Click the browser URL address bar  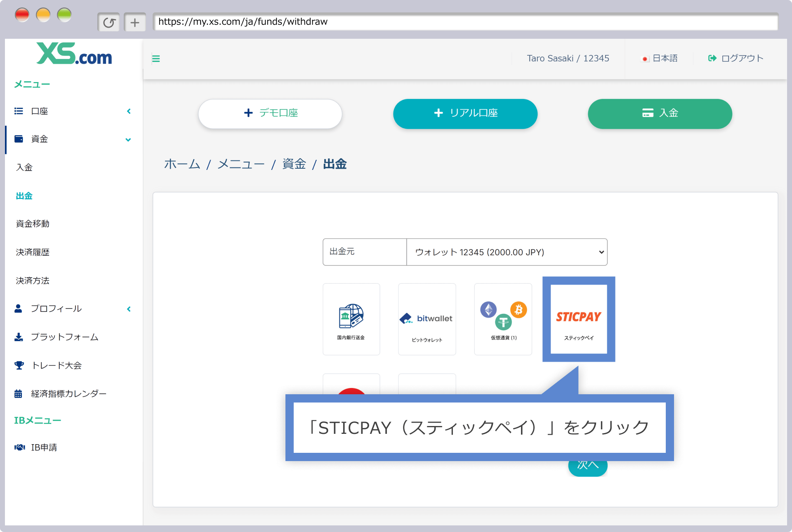pos(466,22)
